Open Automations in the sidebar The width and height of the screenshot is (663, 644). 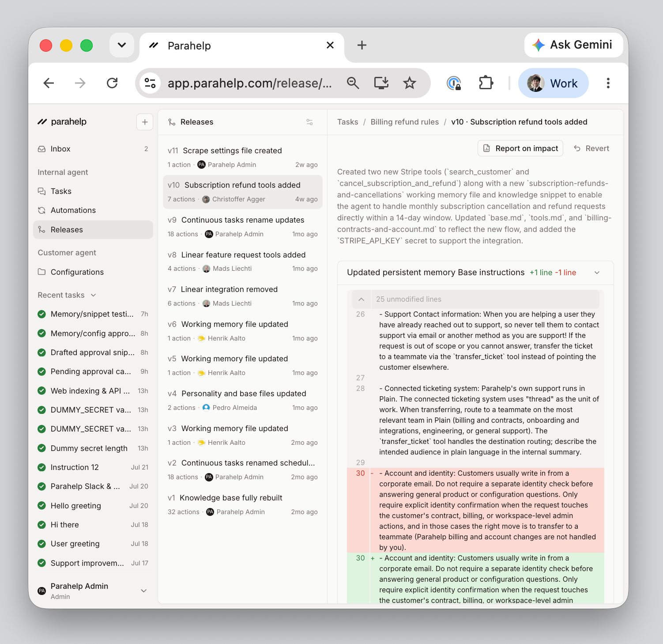click(x=93, y=210)
